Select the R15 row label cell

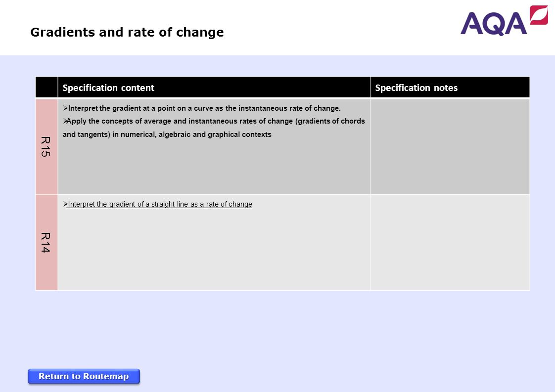[x=46, y=146]
